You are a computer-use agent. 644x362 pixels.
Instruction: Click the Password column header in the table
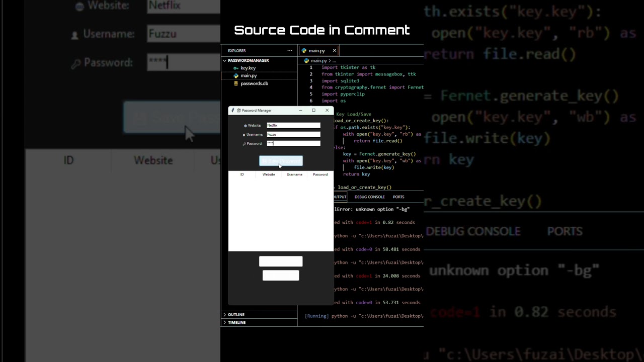tap(320, 174)
